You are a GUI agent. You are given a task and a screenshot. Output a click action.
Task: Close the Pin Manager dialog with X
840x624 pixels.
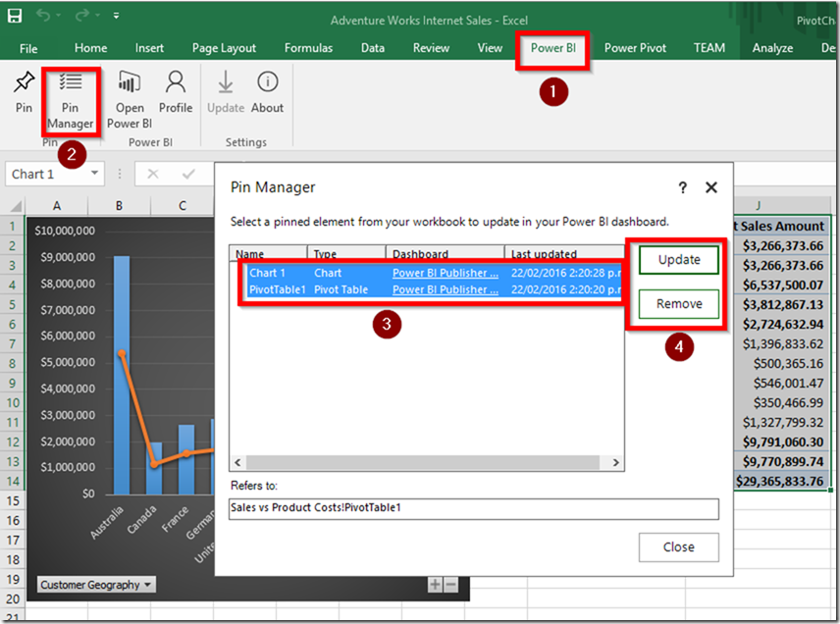click(711, 187)
